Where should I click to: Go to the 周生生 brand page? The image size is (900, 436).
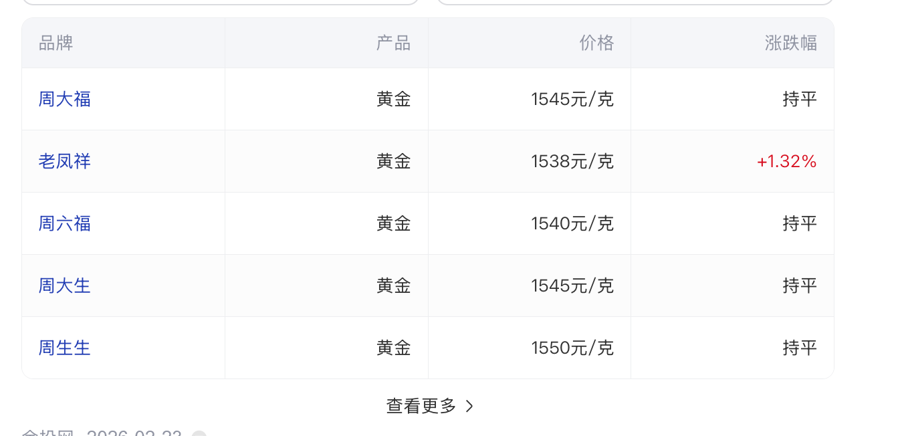pyautogui.click(x=65, y=347)
